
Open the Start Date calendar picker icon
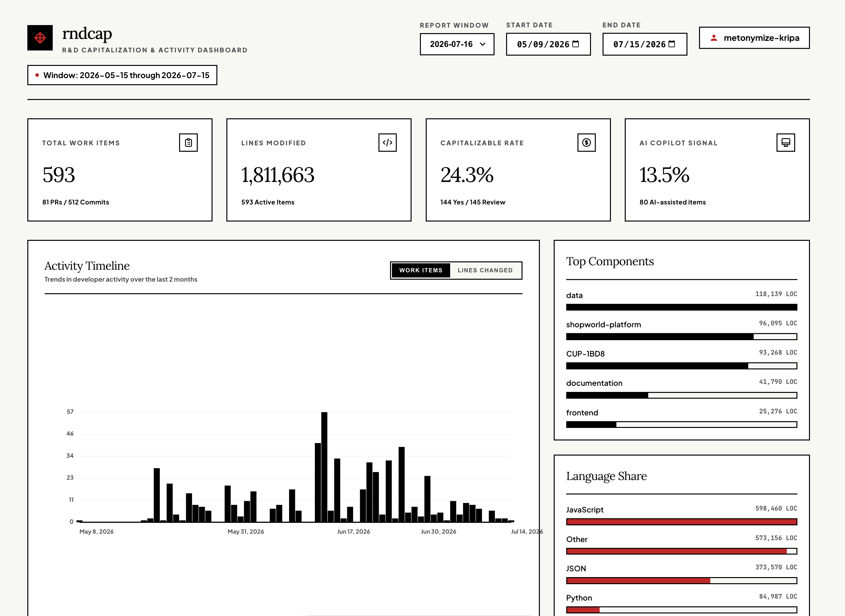click(576, 44)
